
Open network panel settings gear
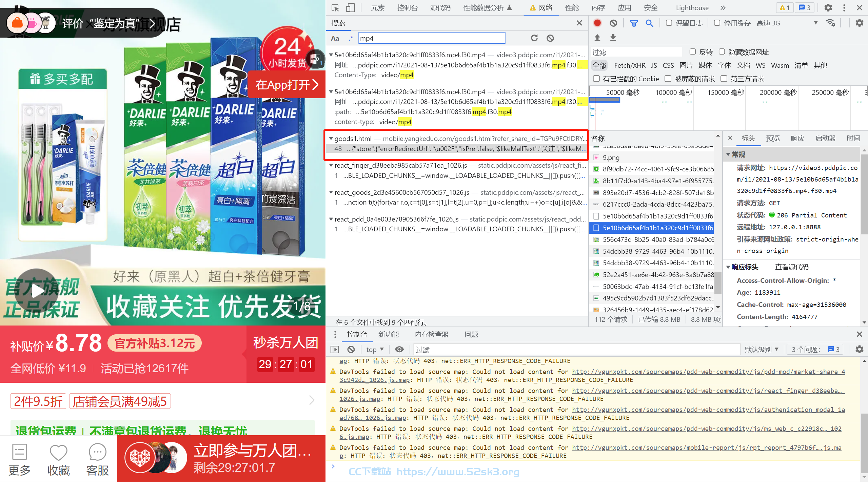tap(859, 23)
